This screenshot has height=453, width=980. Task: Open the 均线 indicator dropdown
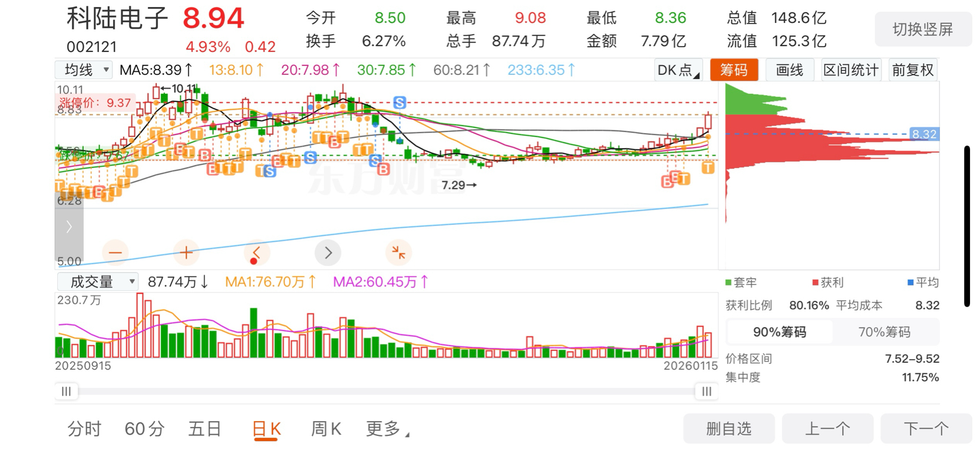point(84,70)
